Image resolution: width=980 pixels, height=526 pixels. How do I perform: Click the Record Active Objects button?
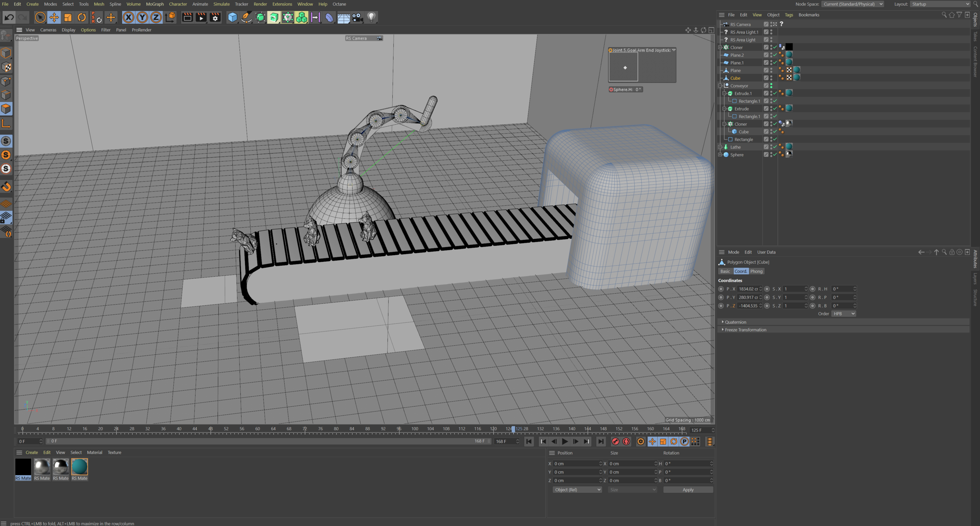(615, 441)
